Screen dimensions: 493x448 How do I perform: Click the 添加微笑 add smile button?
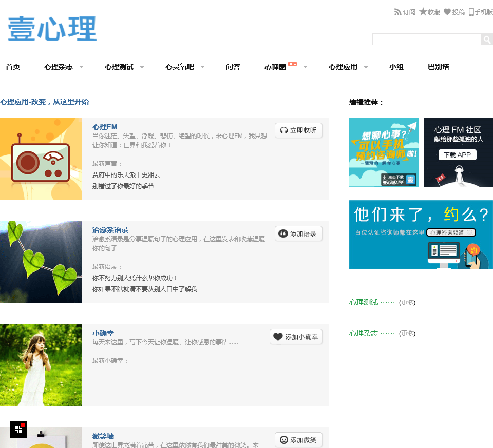299,439
